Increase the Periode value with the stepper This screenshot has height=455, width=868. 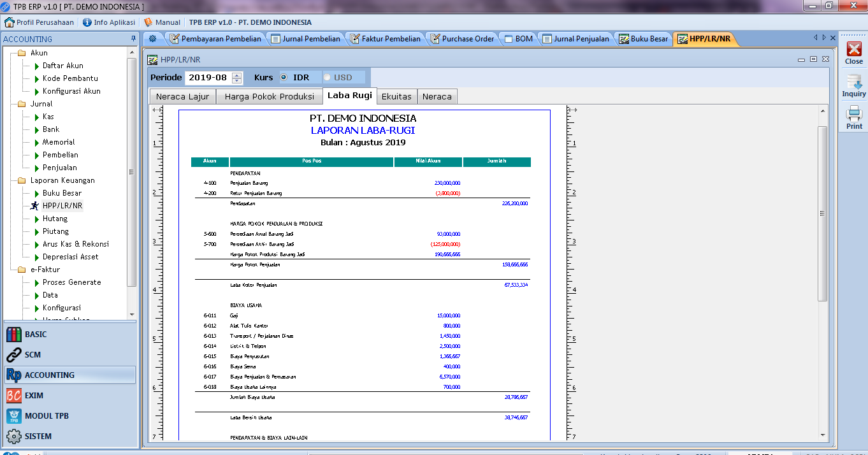pos(237,75)
